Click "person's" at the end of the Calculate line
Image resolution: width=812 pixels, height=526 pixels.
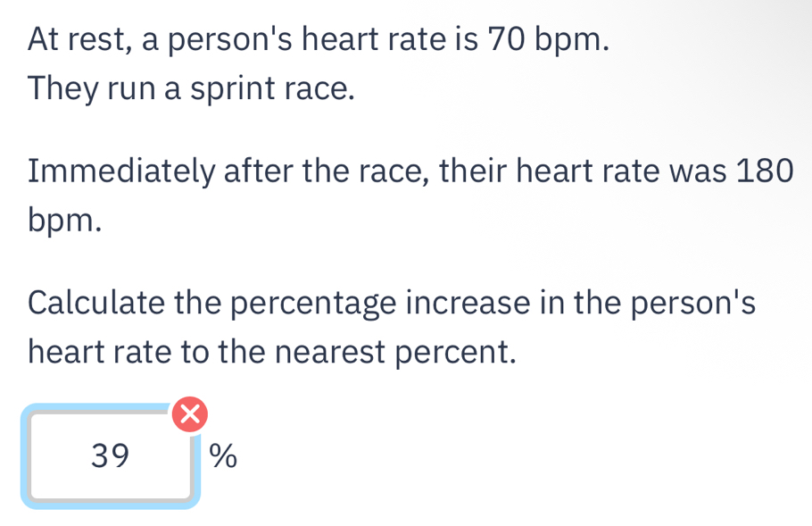click(x=693, y=305)
